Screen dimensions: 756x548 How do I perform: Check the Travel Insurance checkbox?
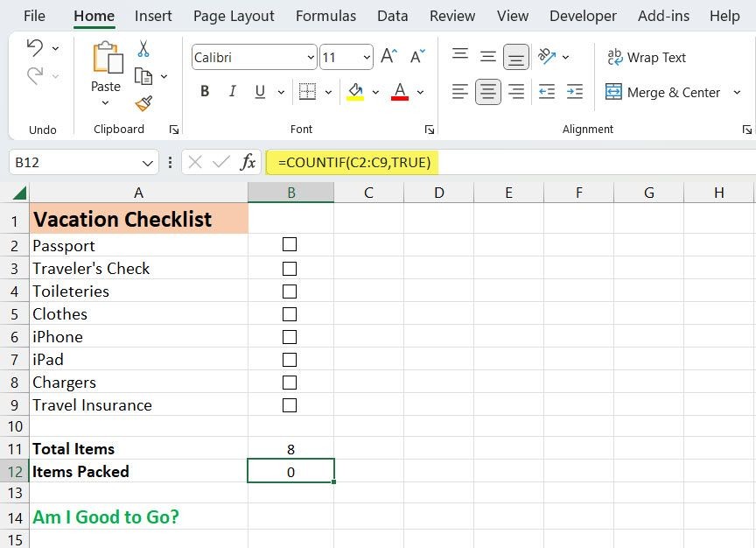click(x=290, y=405)
